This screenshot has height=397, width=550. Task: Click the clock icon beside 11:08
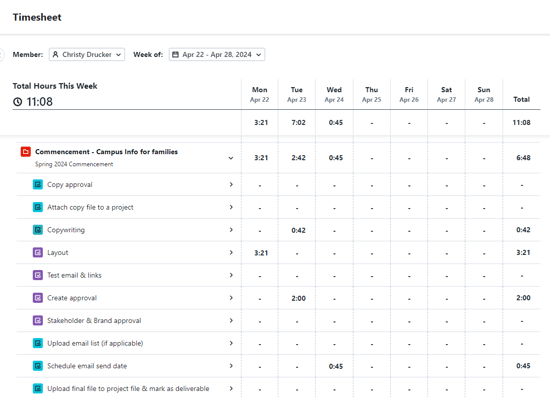click(18, 102)
